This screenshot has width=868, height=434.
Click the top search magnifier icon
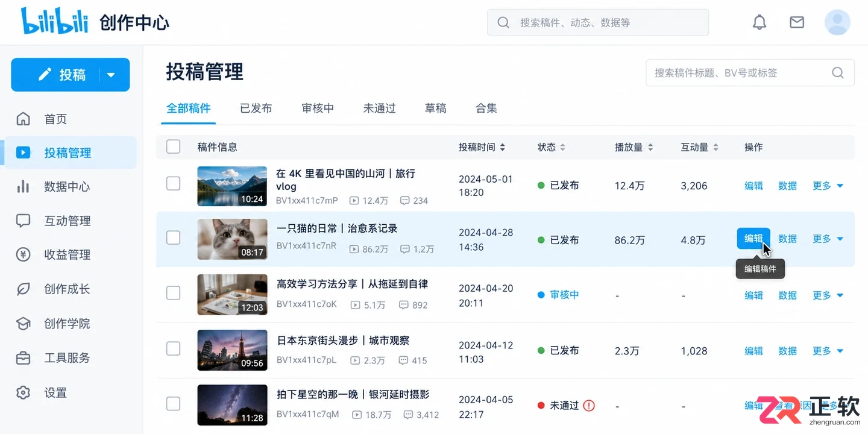tap(503, 23)
